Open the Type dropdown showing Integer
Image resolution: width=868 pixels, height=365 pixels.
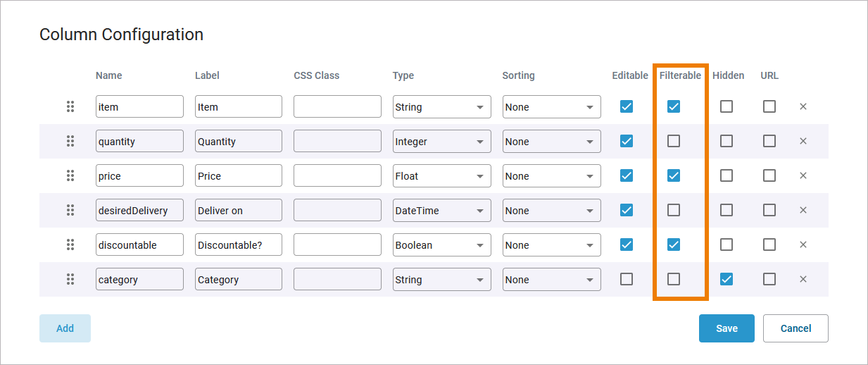441,141
